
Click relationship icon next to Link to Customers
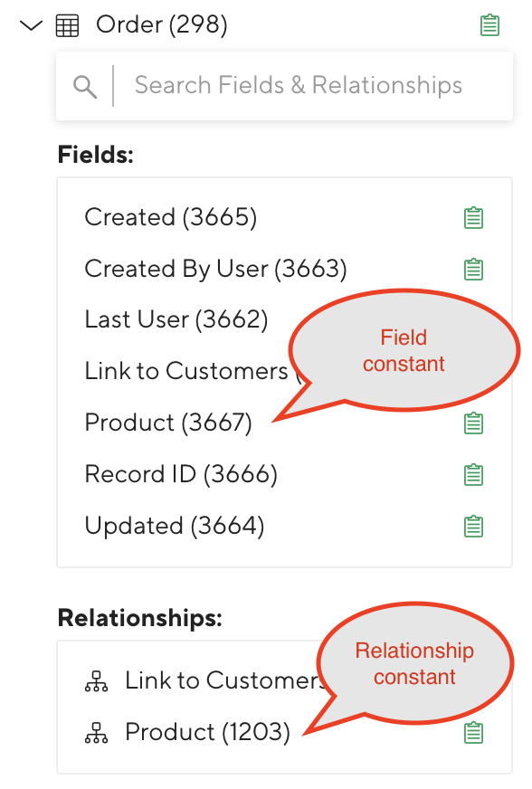click(96, 681)
